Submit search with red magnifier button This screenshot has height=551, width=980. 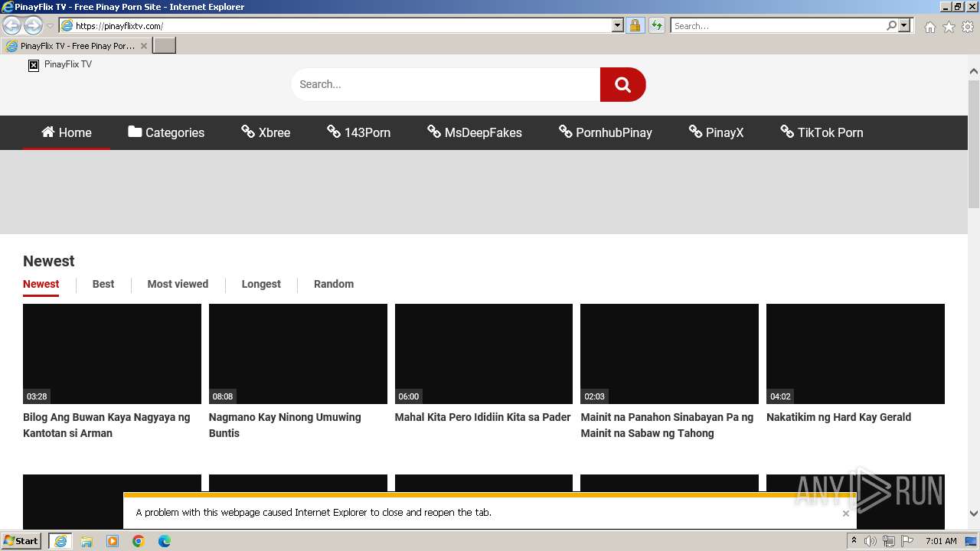point(622,84)
